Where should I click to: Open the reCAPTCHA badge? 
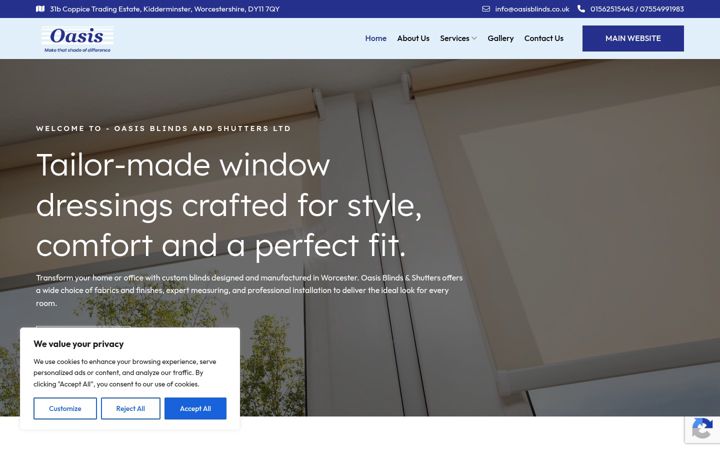(x=703, y=430)
